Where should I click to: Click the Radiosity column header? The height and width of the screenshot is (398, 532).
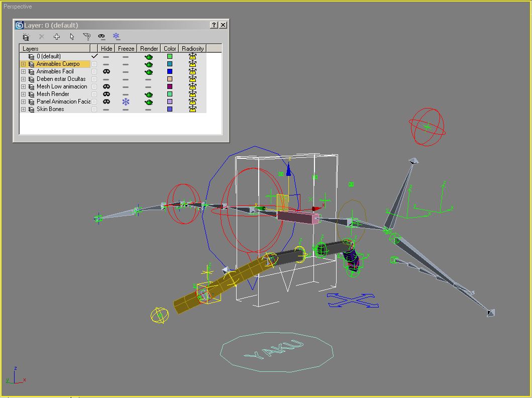coord(192,49)
